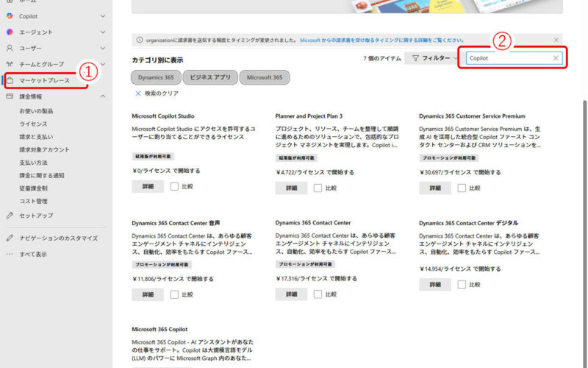This screenshot has height=368, width=588.
Task: Click the Planner and Project Plan 3 title
Action: 309,116
